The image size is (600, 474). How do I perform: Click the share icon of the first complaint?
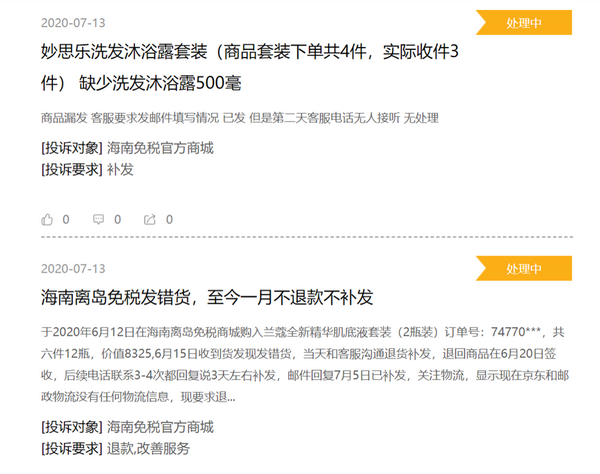click(x=150, y=220)
